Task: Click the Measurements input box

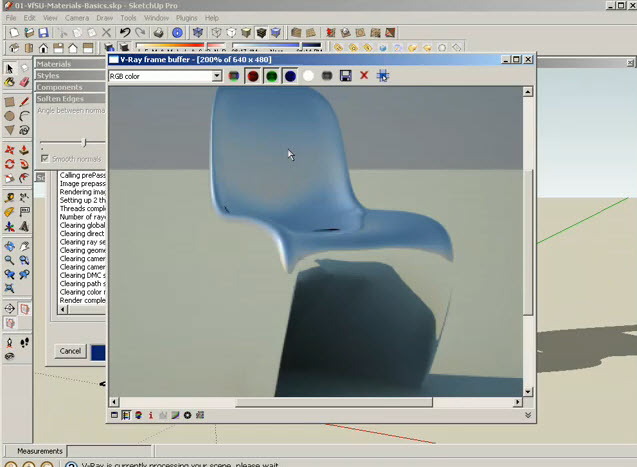Action: point(110,451)
